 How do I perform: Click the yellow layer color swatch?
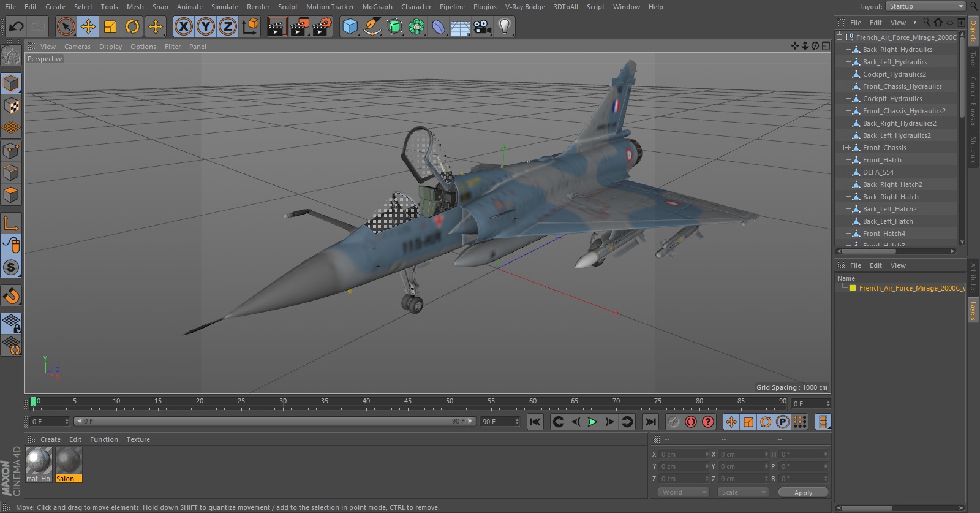853,288
